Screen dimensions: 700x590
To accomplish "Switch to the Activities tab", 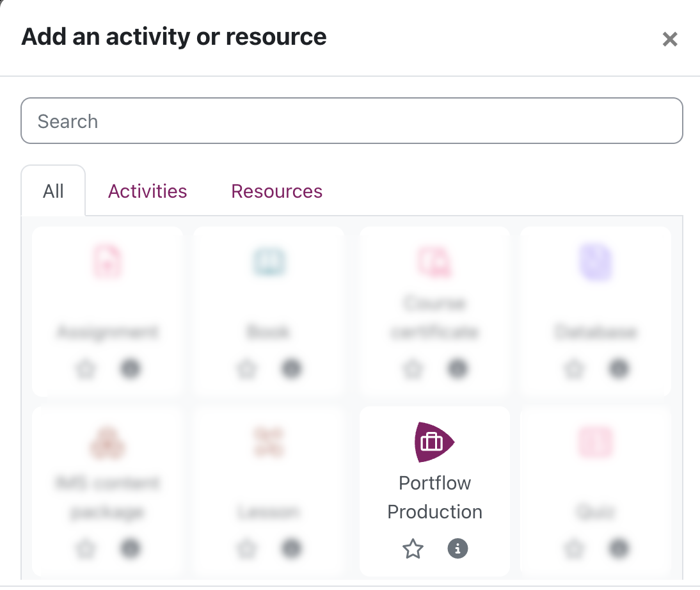I will pos(147,191).
